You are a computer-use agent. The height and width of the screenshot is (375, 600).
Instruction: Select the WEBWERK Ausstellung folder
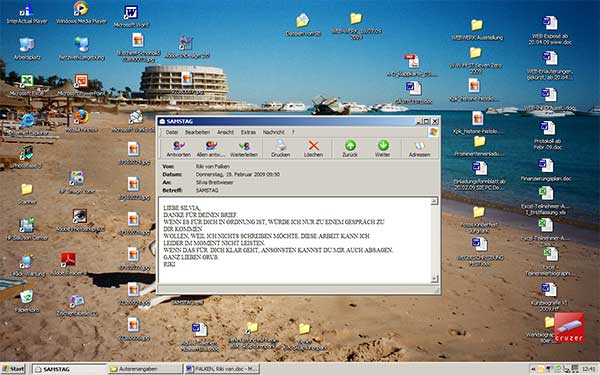pos(477,30)
